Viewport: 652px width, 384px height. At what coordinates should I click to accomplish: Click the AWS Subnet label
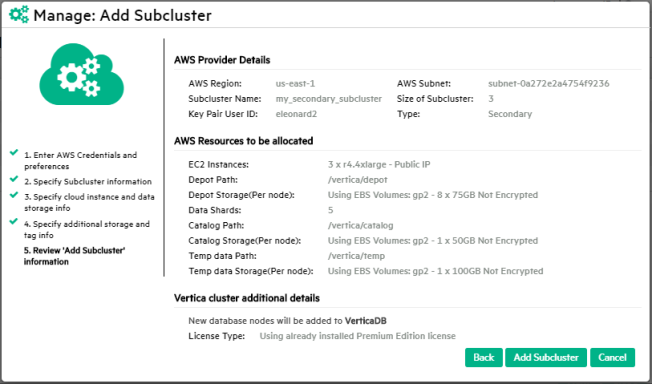[424, 83]
